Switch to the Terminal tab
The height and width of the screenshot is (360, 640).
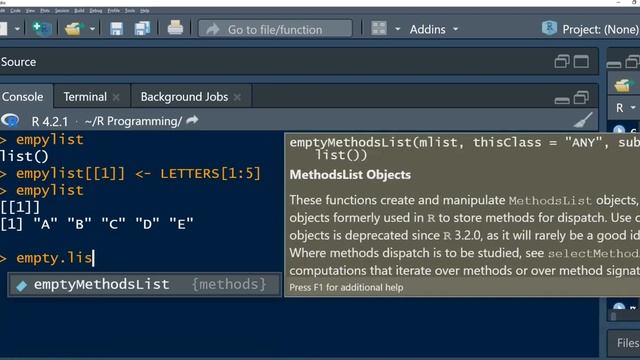click(x=85, y=97)
